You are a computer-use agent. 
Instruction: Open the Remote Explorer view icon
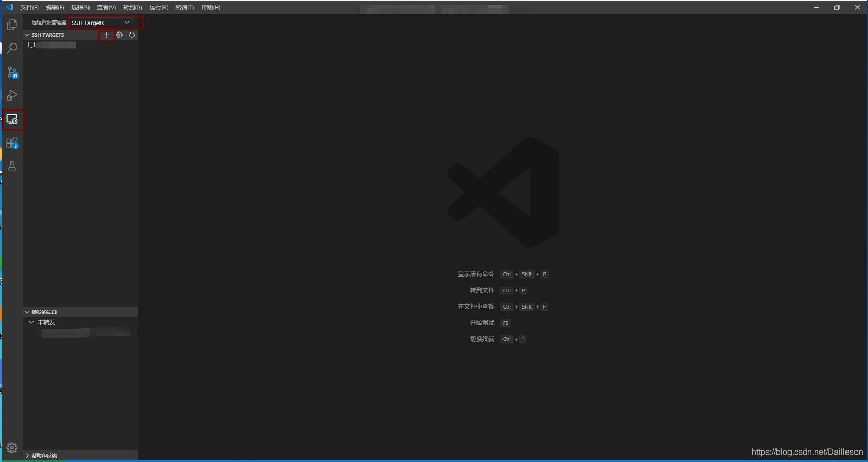click(x=12, y=119)
